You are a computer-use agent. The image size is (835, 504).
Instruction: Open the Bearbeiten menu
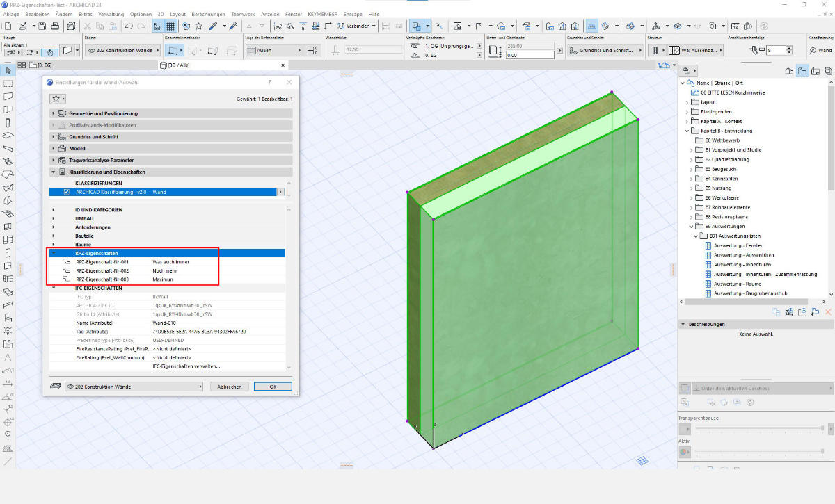[x=37, y=14]
